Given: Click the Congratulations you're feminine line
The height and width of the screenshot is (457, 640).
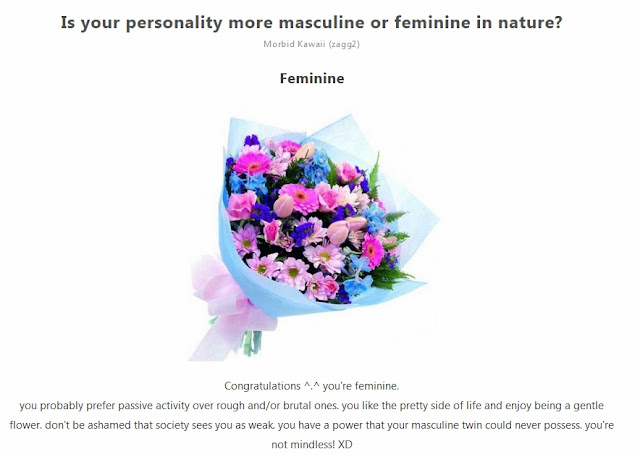Looking at the screenshot, I should 311,386.
